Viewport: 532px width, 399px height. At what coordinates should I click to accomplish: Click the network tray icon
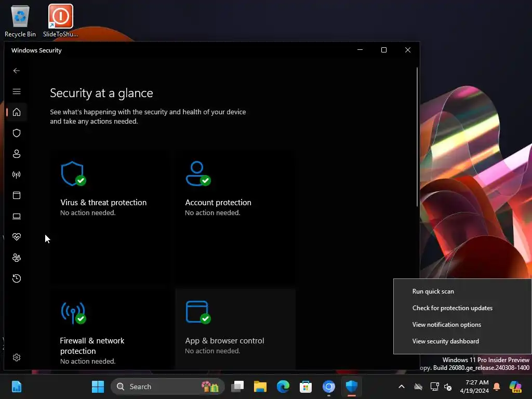[434, 387]
